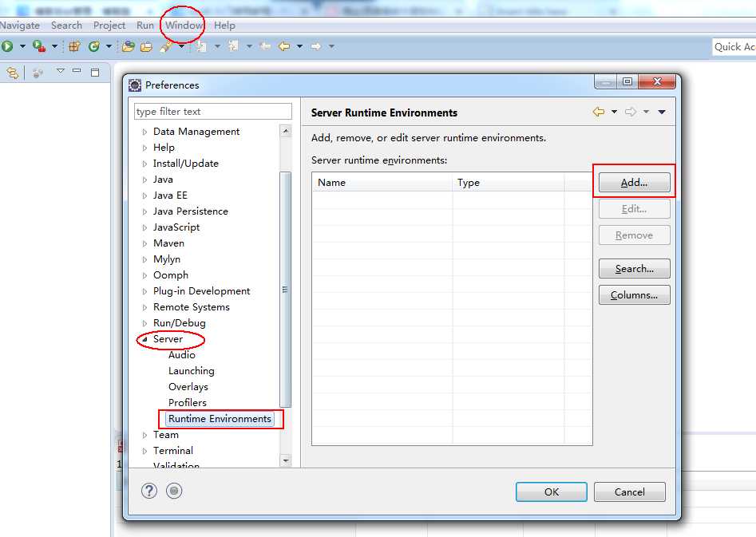756x537 pixels.
Task: Expand the Data Management tree node
Action: click(144, 132)
